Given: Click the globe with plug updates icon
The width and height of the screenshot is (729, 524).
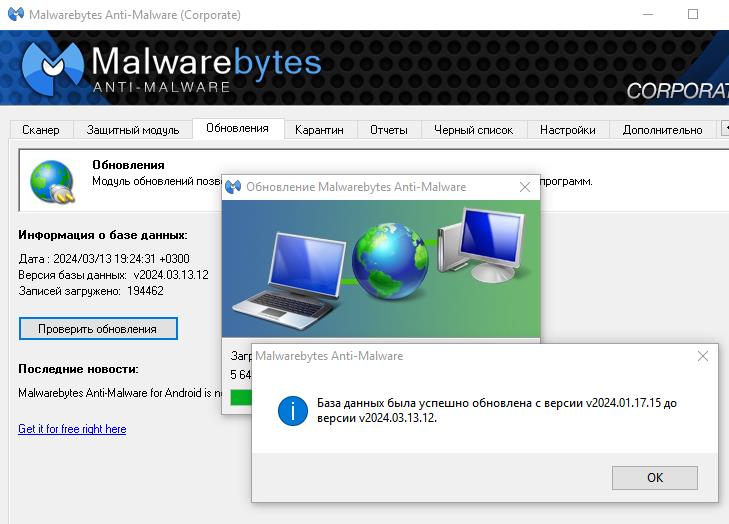Looking at the screenshot, I should tap(52, 181).
